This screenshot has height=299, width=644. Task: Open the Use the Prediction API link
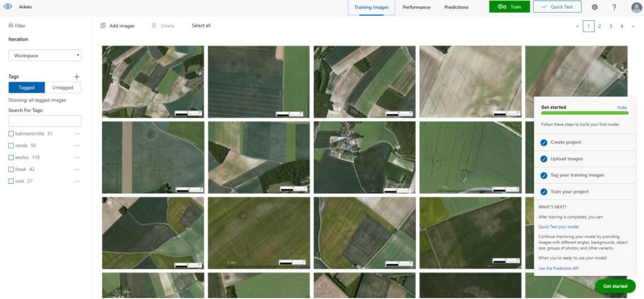coord(558,268)
